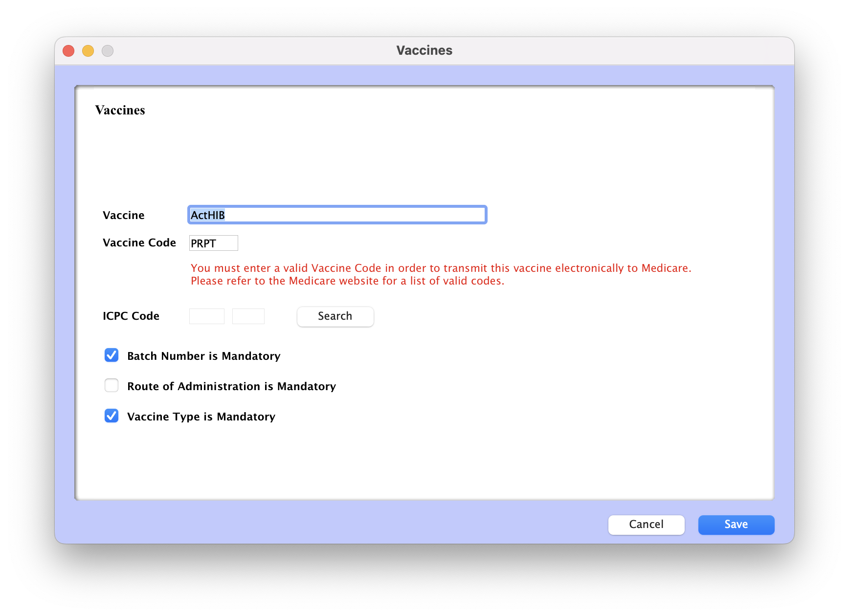The width and height of the screenshot is (849, 616).
Task: Click the first ICPC Code input box
Action: [206, 316]
